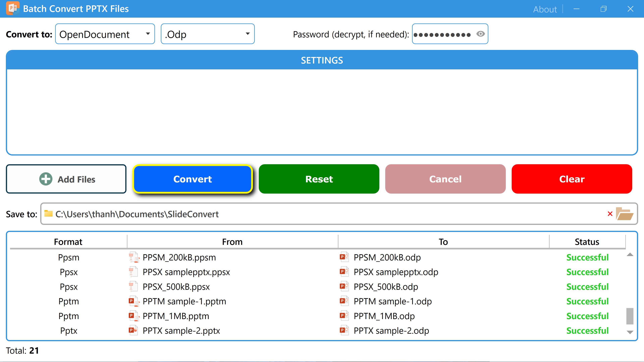Screen dimensions: 644x362
Task: Click the PPTM sample-1.pptm file icon
Action: [x=134, y=301]
